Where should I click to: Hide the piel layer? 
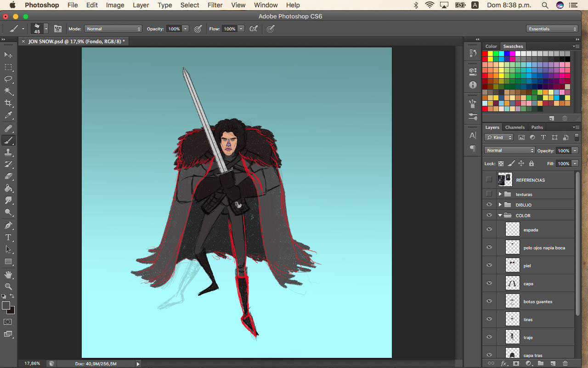click(x=489, y=265)
